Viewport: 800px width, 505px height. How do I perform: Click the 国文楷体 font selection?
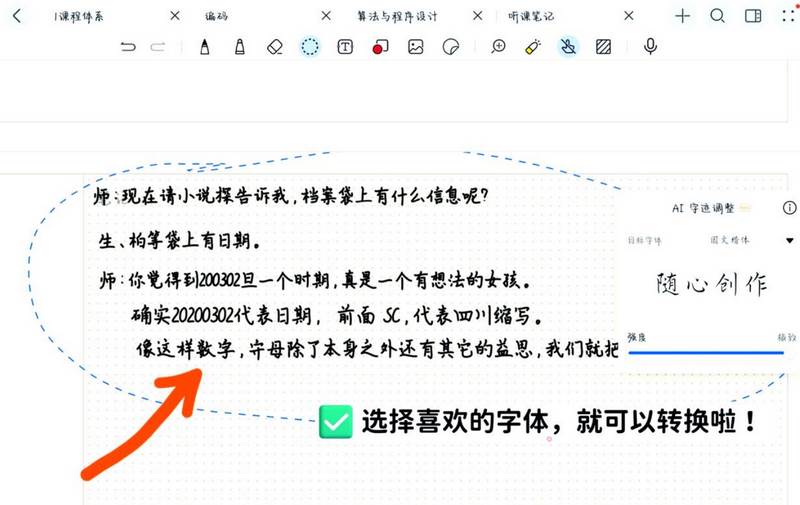click(730, 240)
